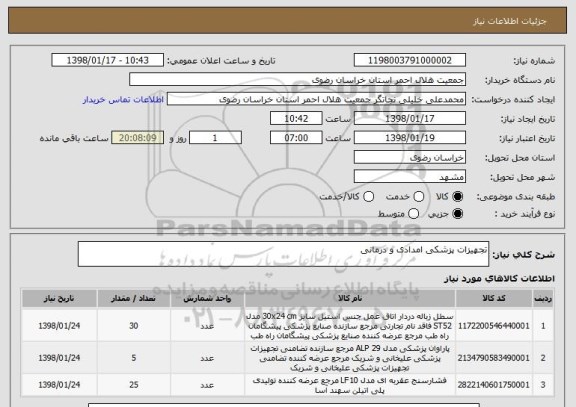Click need date 1398/01/24 in row 3
Image resolution: width=576 pixels, height=407 pixels.
(x=59, y=385)
